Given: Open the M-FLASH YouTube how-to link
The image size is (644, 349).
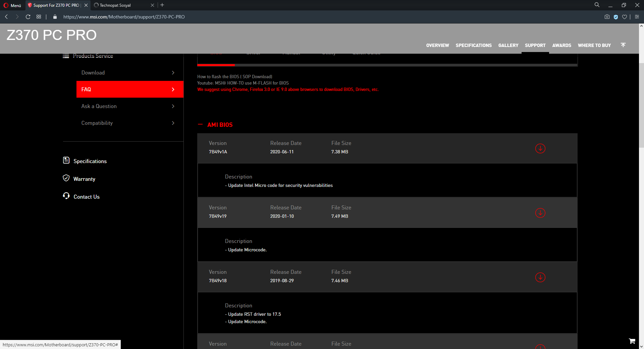Looking at the screenshot, I should click(x=252, y=83).
